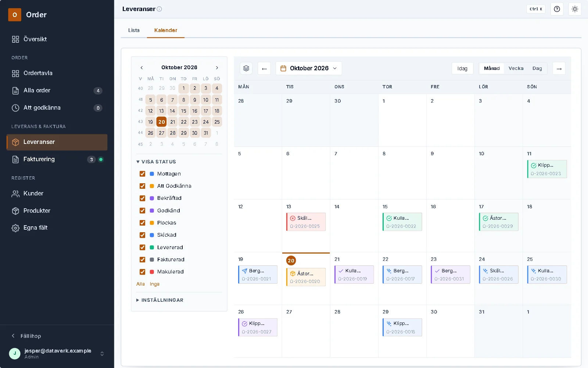
Task: Open the user account menu for jesper
Action: (x=57, y=354)
